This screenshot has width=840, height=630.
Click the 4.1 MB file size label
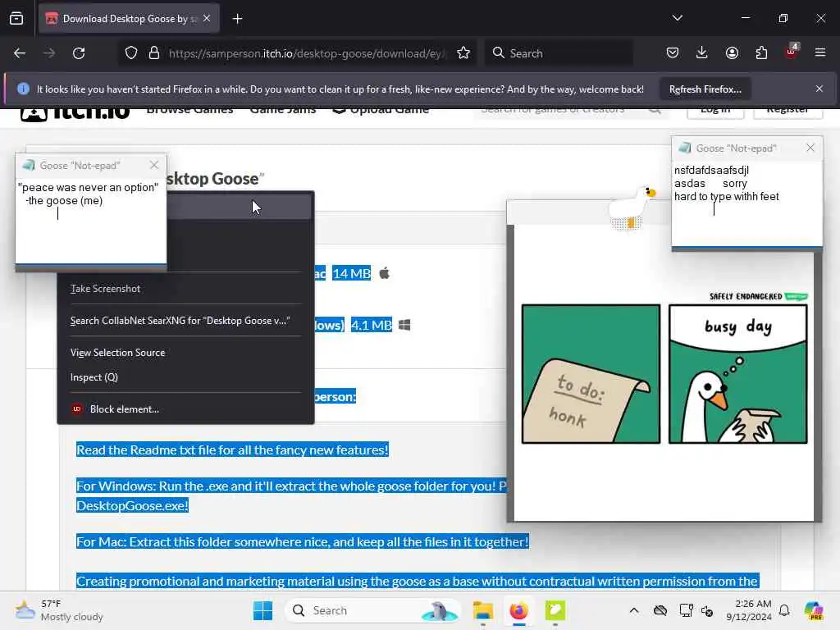tap(372, 325)
